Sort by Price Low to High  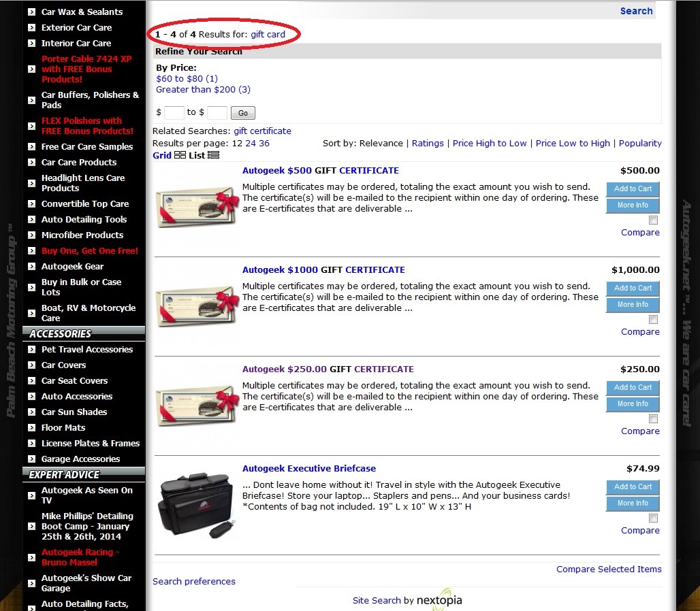[573, 144]
